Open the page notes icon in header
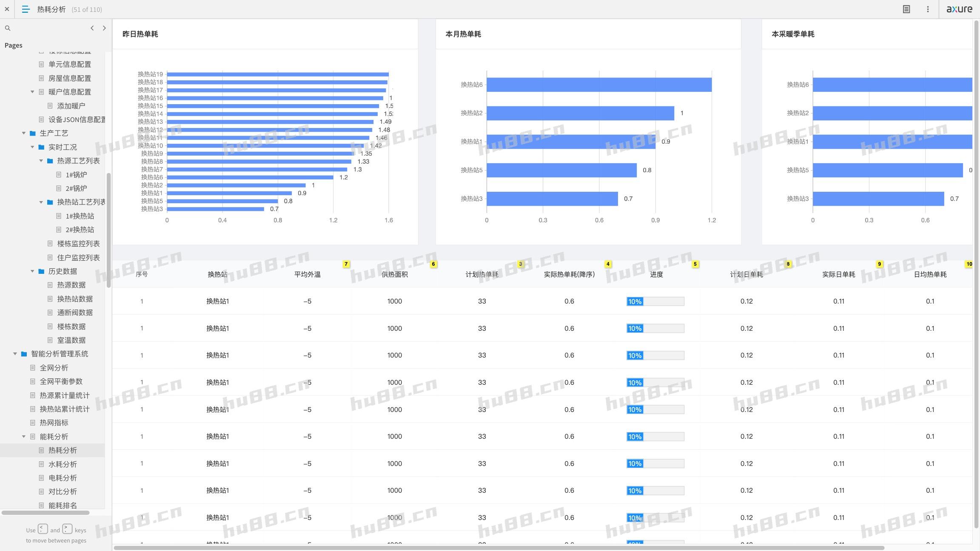This screenshot has width=980, height=551. (x=906, y=9)
